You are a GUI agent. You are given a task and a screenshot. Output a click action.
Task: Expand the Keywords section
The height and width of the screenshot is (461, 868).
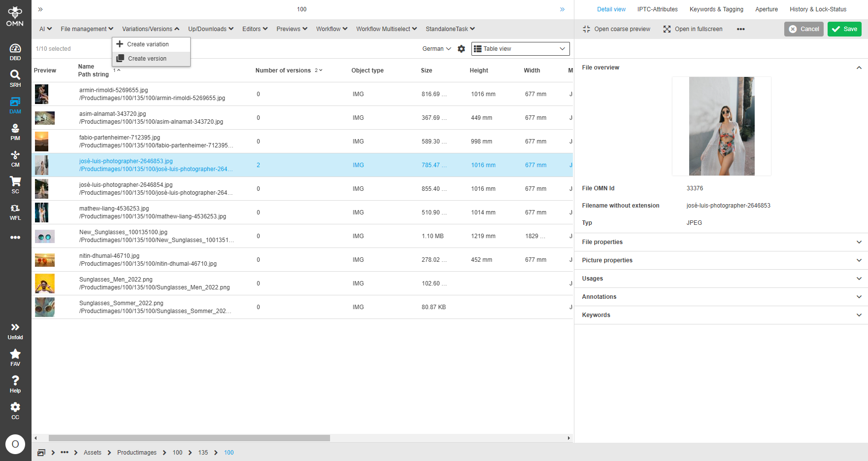tap(720, 315)
